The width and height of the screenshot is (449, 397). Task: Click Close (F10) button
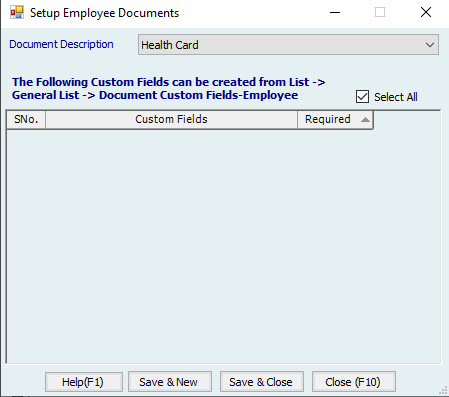click(354, 382)
